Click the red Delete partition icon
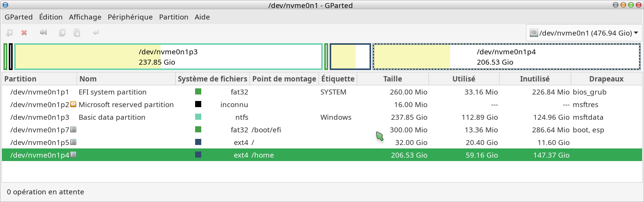 click(24, 33)
